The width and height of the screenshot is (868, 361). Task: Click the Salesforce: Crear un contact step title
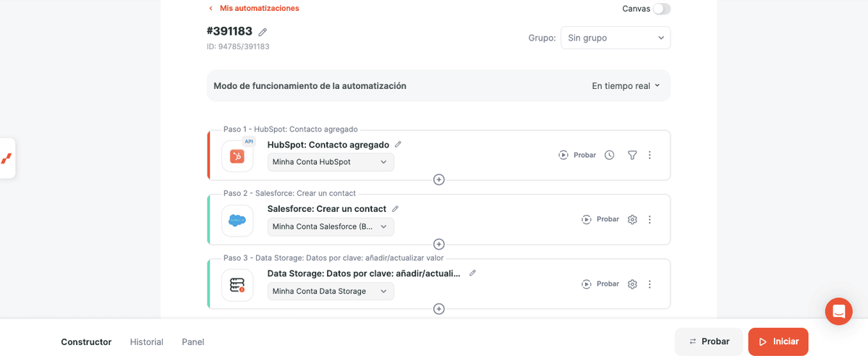click(x=327, y=209)
